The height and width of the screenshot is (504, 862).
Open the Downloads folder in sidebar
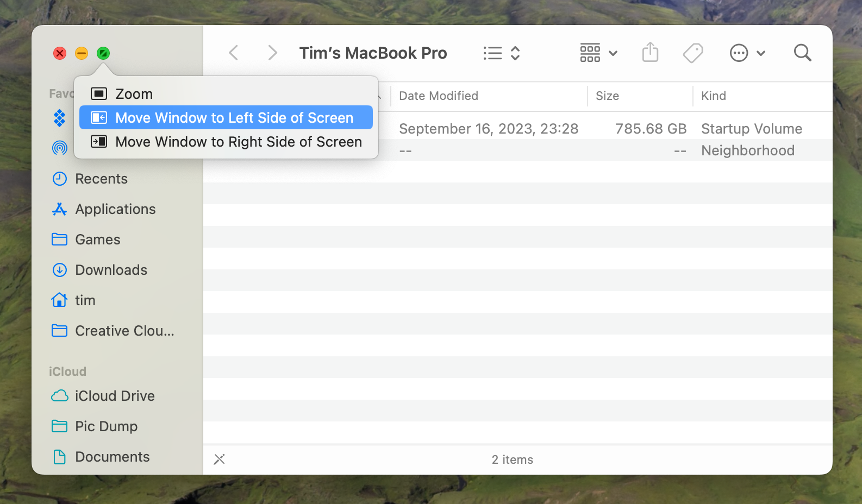tap(111, 270)
